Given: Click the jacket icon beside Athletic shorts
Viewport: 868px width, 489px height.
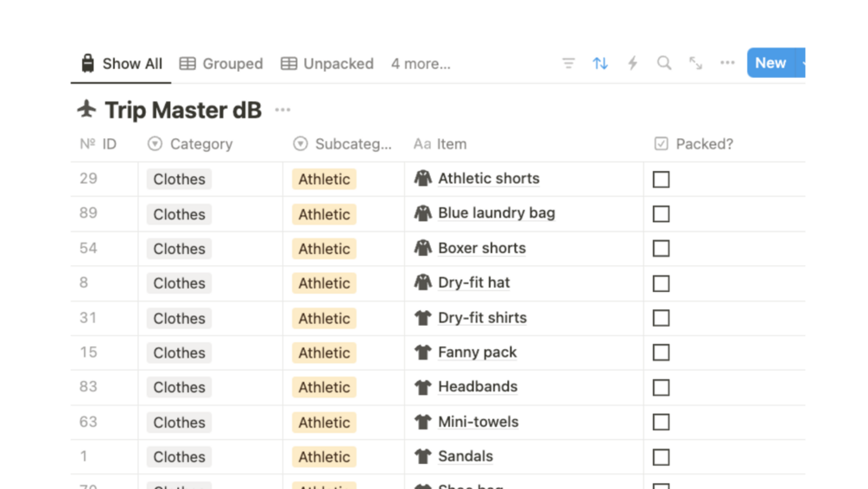Looking at the screenshot, I should click(422, 179).
